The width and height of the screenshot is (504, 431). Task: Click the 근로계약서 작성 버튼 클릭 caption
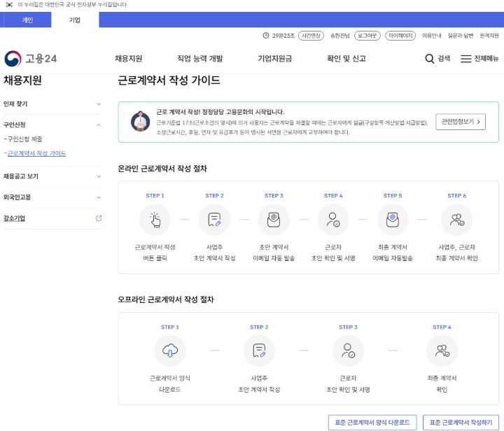point(155,253)
